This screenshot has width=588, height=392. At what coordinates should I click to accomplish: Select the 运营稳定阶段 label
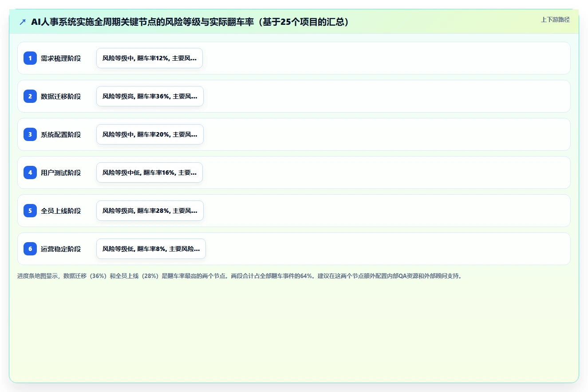pyautogui.click(x=61, y=249)
